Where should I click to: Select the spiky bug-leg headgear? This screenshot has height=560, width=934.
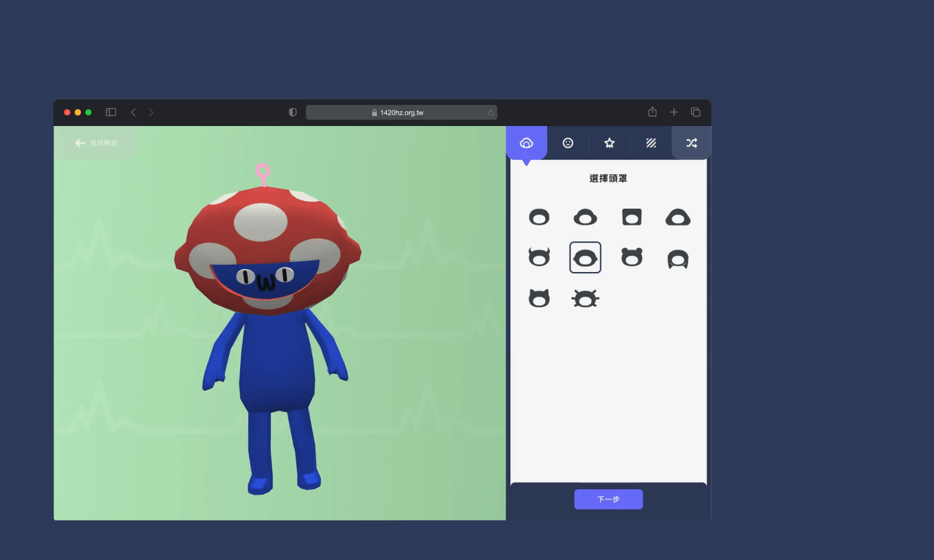coord(585,299)
